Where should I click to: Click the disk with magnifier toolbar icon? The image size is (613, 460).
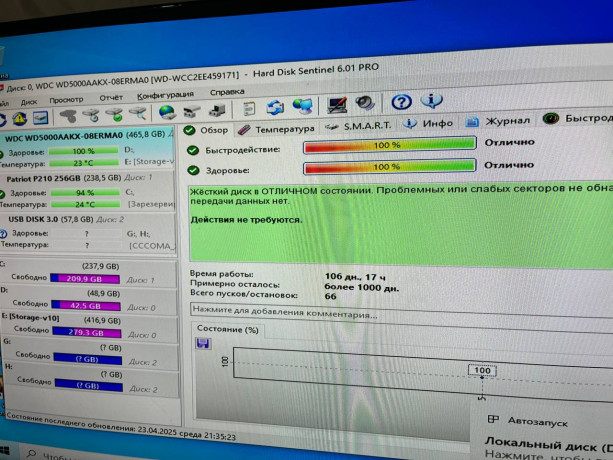tap(138, 114)
